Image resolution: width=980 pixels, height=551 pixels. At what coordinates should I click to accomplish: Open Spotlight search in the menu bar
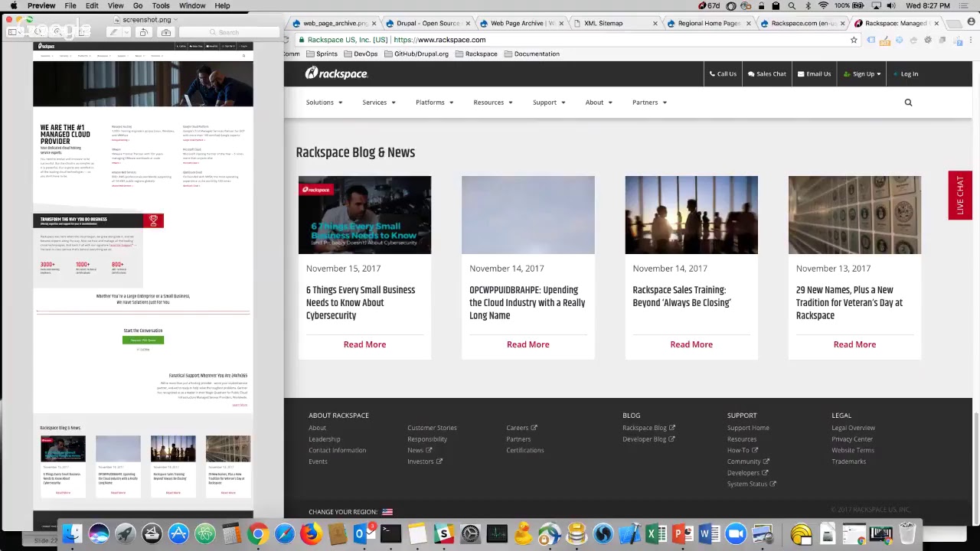(x=792, y=5)
